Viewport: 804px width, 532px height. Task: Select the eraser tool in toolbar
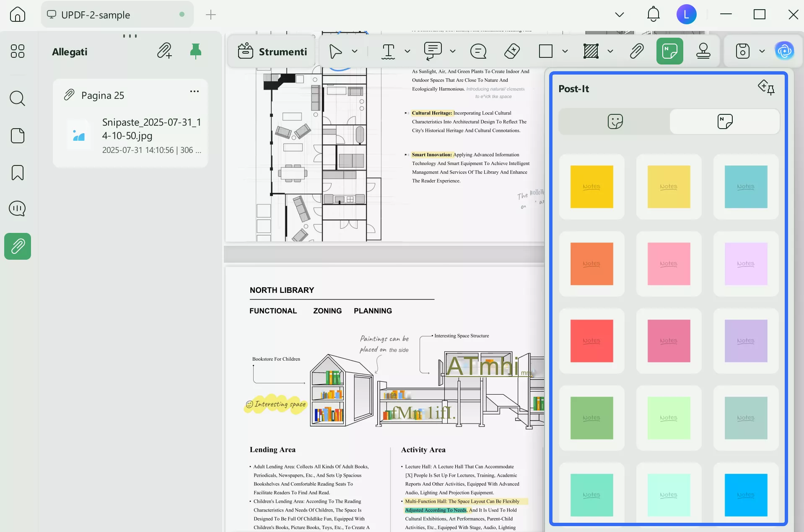pyautogui.click(x=512, y=51)
